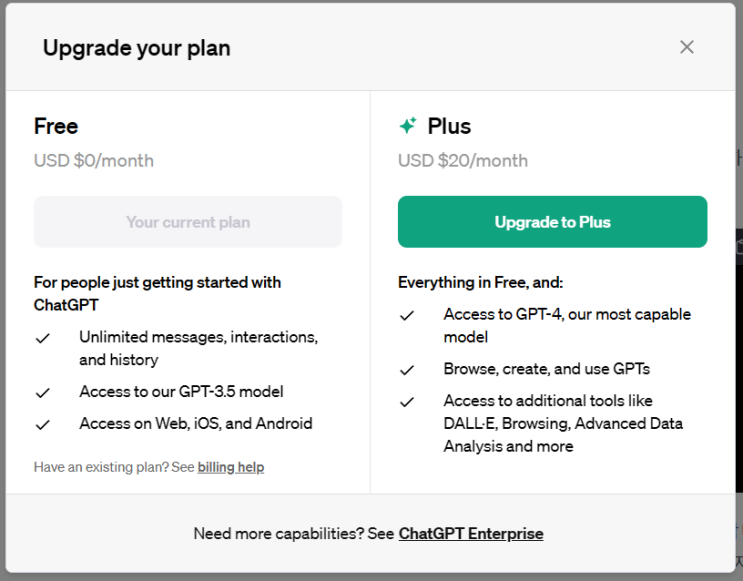Click checkmark next to GPT-3.5 model access

click(x=43, y=393)
